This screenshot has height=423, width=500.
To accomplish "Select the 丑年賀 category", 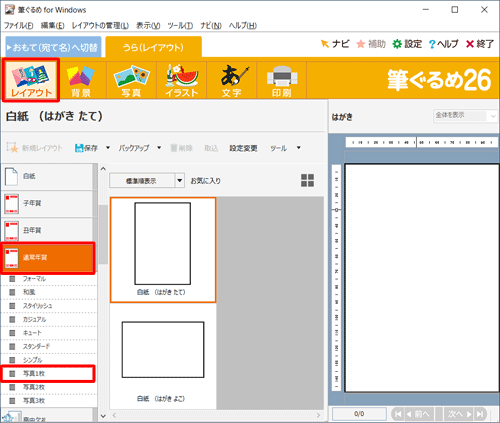I will point(47,230).
